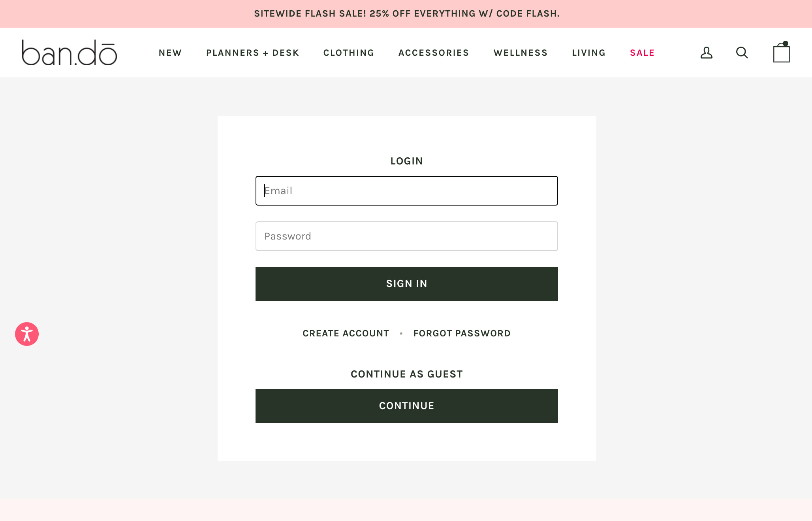Click the FORGOT PASSWORD link

pyautogui.click(x=462, y=333)
